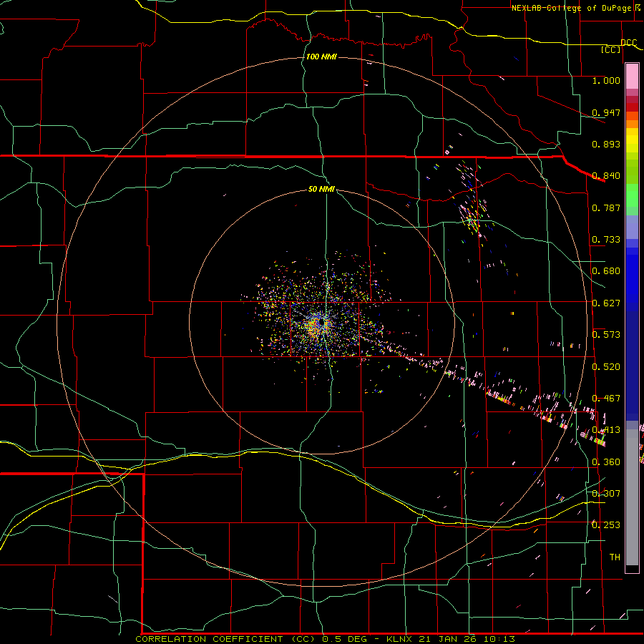The image size is (644, 644).
Task: Click the 50 NMI range ring label
Action: (x=321, y=189)
